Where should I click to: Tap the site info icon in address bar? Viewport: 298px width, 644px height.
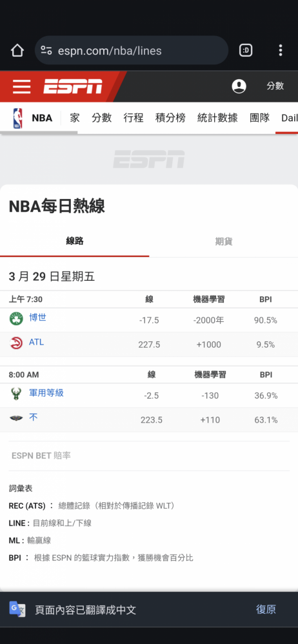pos(46,50)
